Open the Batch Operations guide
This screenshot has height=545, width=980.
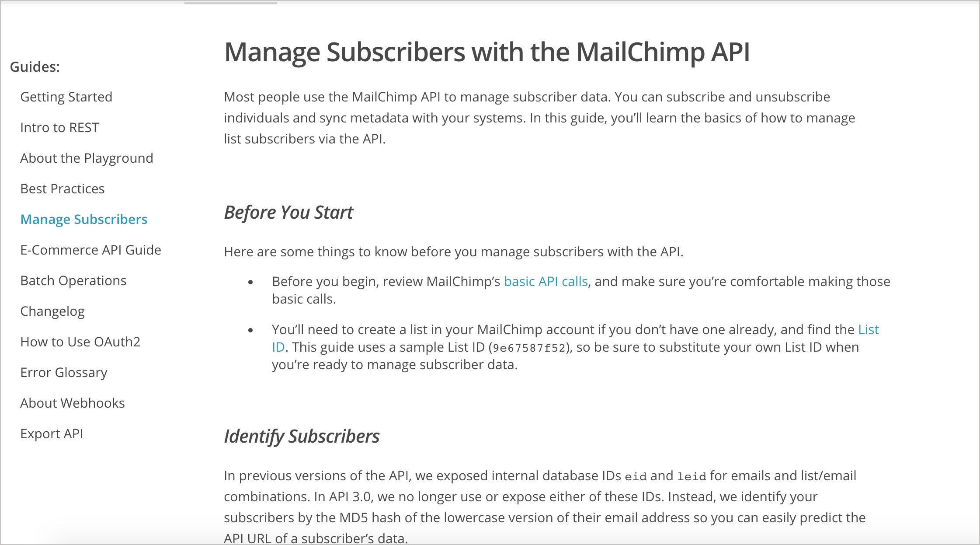pos(73,280)
